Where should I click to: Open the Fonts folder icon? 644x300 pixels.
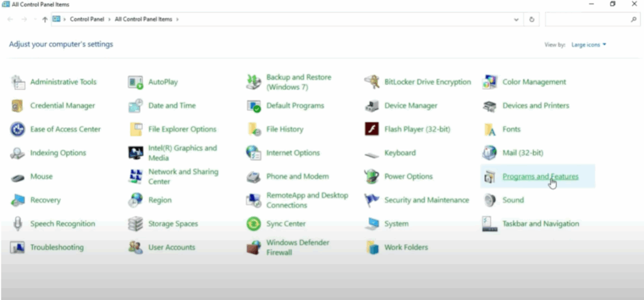[490, 130]
